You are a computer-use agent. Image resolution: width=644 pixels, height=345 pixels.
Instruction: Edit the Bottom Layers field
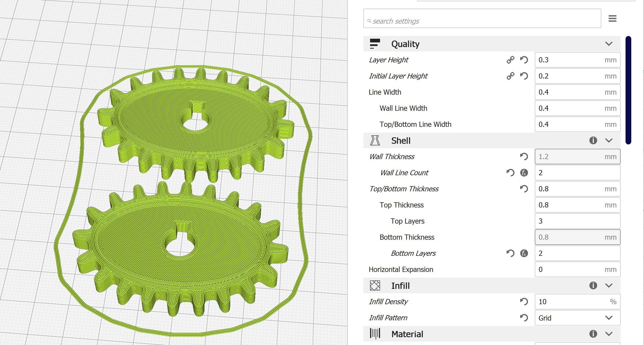click(x=577, y=253)
